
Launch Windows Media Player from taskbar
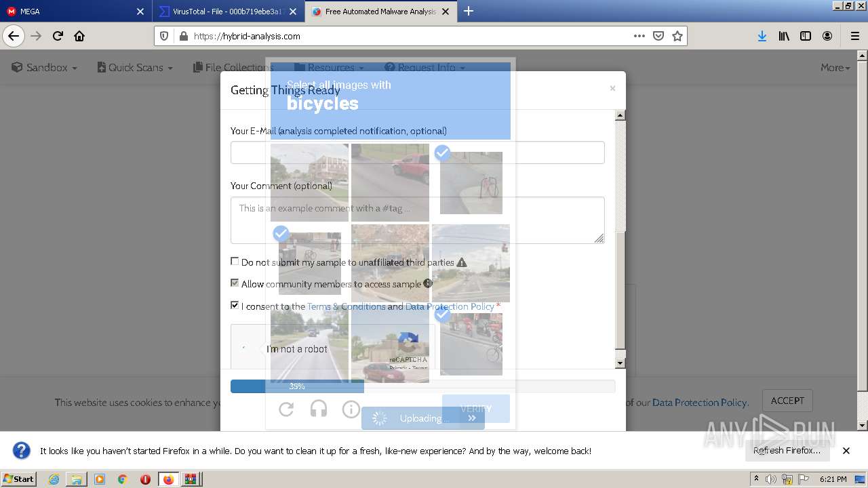100,479
